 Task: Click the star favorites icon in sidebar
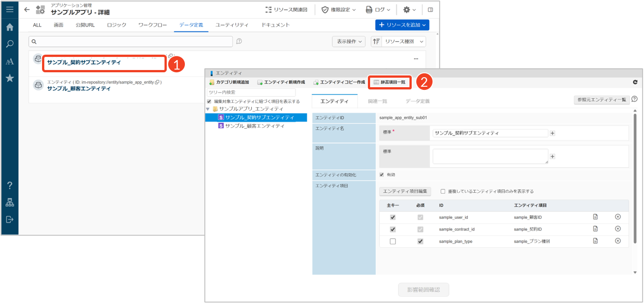(9, 78)
